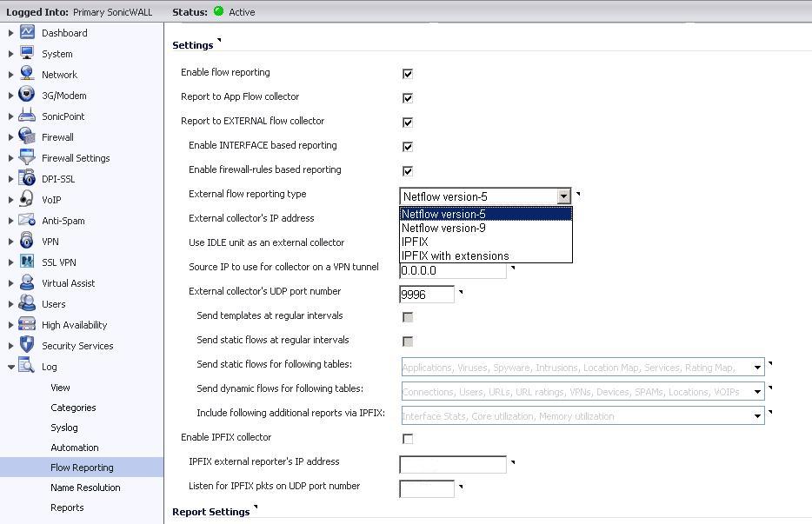The image size is (812, 524).
Task: Select IPFIX with extensions from dropdown list
Action: click(x=455, y=255)
